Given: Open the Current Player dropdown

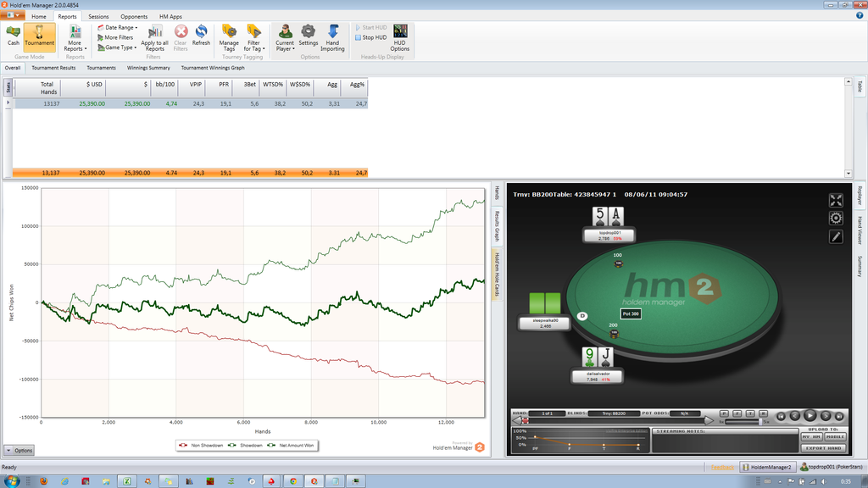Looking at the screenshot, I should pos(285,37).
